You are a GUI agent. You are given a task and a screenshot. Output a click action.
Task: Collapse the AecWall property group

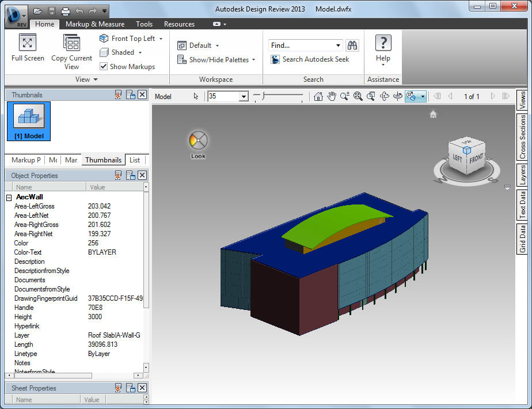coord(9,197)
